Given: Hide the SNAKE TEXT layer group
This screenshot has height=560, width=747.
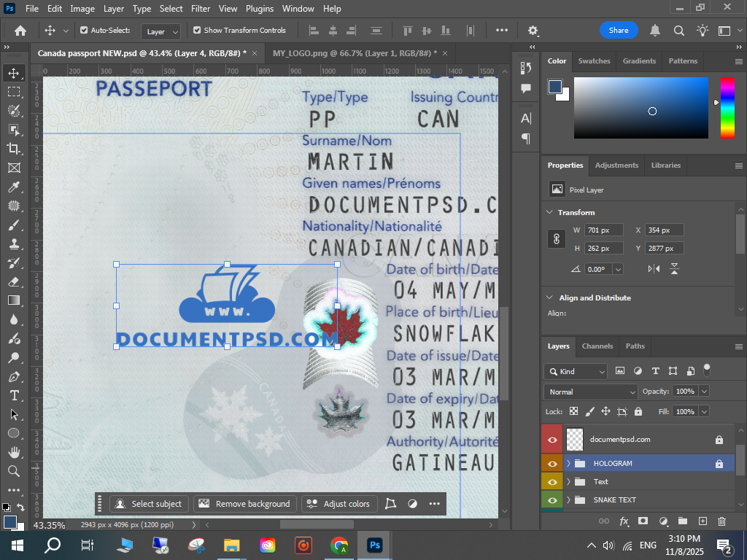Looking at the screenshot, I should point(552,500).
